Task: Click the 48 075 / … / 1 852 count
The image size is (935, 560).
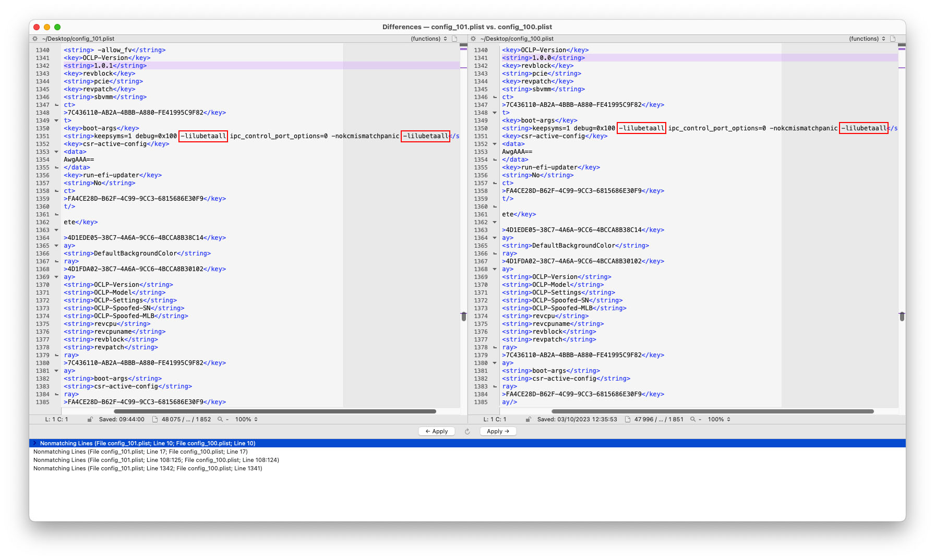Action: [186, 419]
